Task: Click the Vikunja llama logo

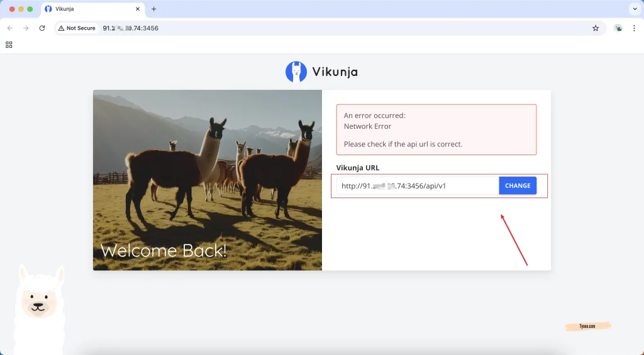Action: 296,72
